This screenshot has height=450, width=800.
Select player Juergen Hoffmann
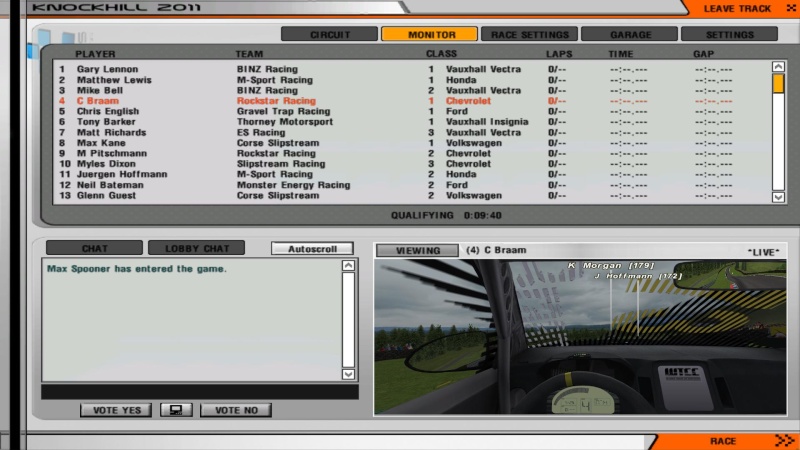(x=122, y=174)
